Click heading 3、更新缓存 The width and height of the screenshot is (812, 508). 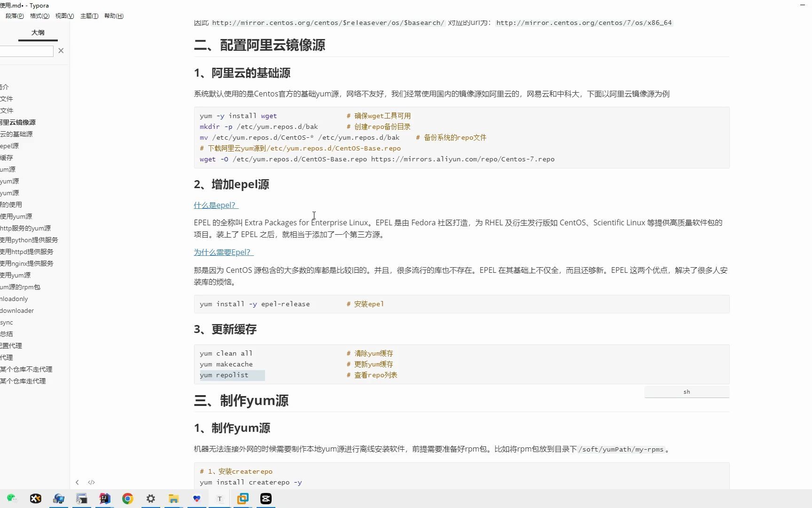pyautogui.click(x=225, y=329)
